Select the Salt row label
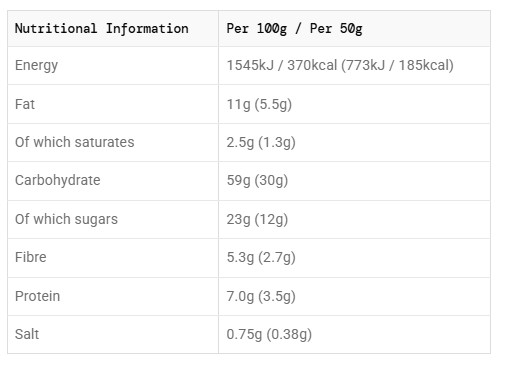 click(27, 334)
